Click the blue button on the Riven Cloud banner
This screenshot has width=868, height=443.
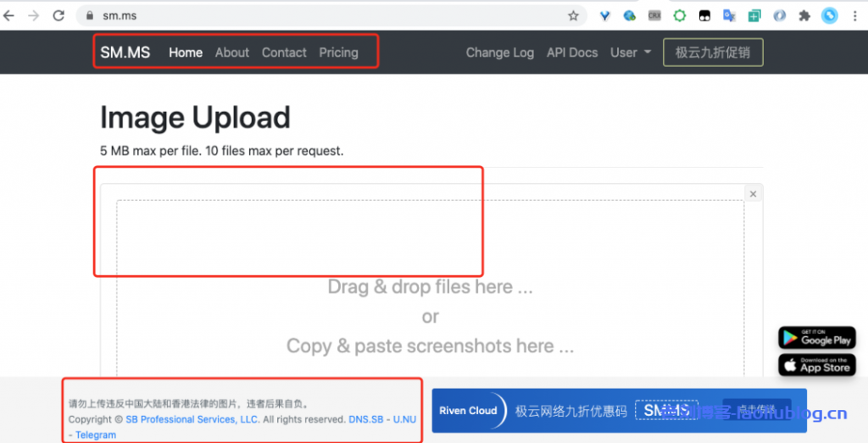pyautogui.click(x=757, y=410)
